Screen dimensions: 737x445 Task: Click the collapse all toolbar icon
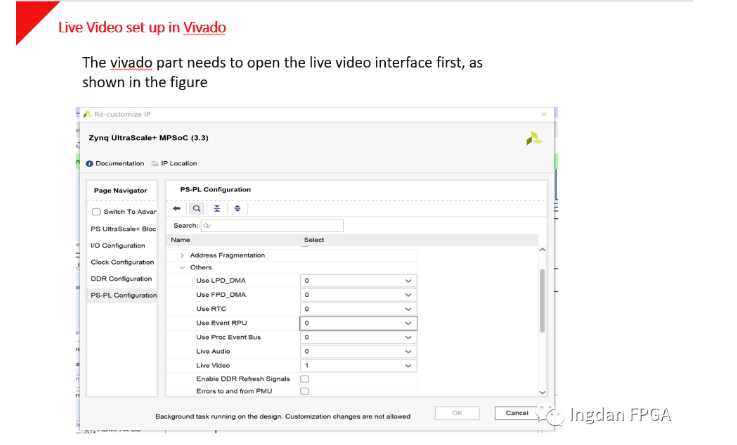pos(217,209)
